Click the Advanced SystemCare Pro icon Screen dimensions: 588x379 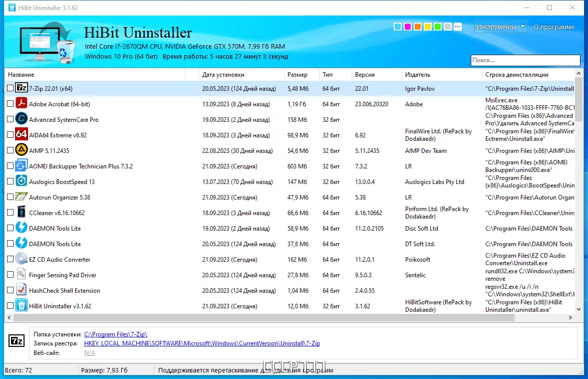21,119
